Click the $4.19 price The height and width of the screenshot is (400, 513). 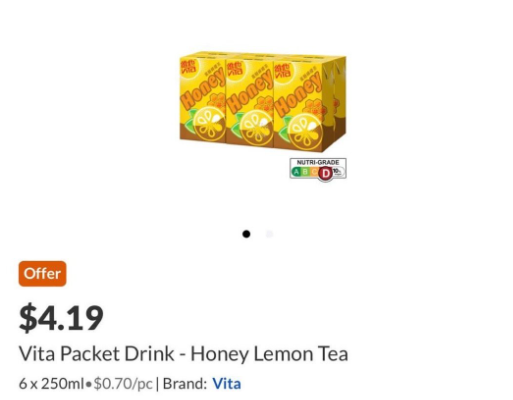(x=61, y=318)
